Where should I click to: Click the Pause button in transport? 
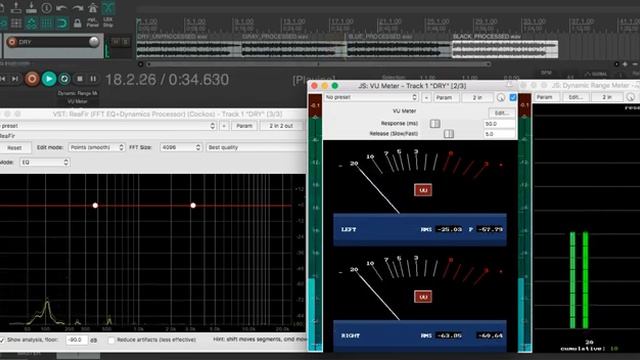point(93,79)
